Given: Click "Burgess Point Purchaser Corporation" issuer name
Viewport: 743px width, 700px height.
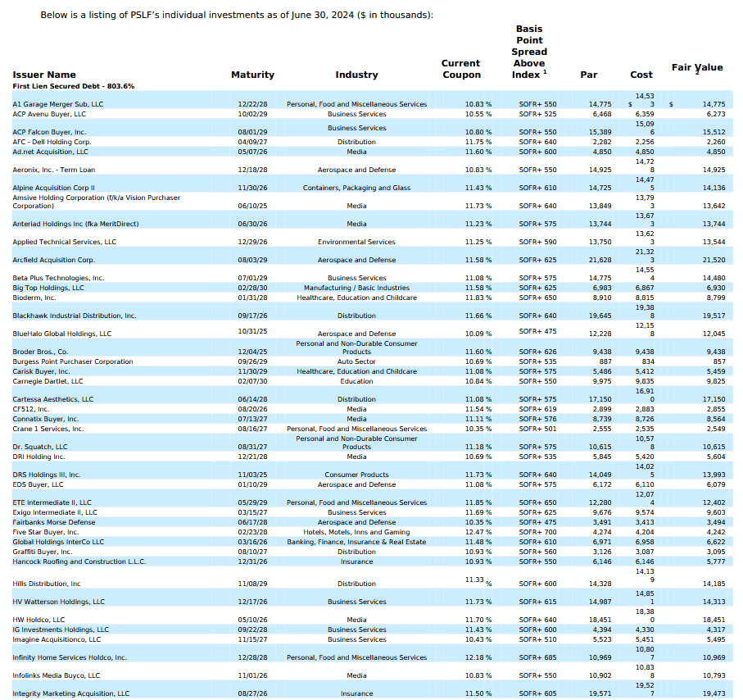Looking at the screenshot, I should [73, 362].
